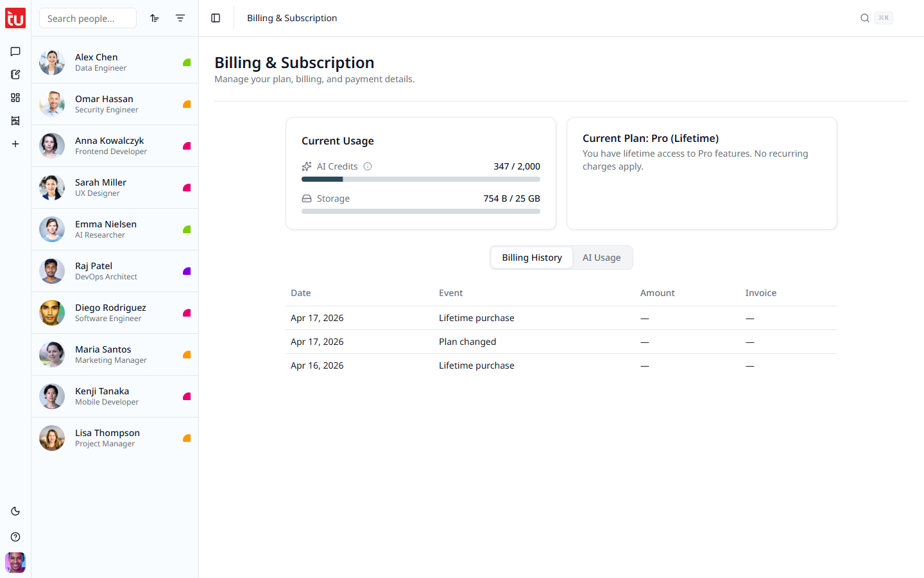Open Alex Chen's conversation
Viewport: 924px width, 578px height.
(x=115, y=62)
